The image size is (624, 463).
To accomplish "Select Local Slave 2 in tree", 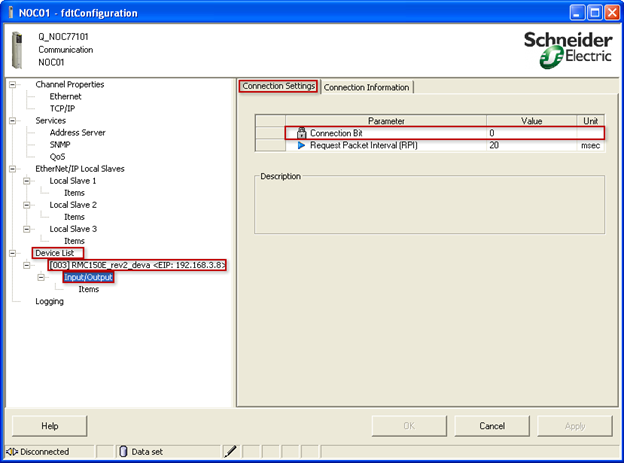I will (73, 205).
